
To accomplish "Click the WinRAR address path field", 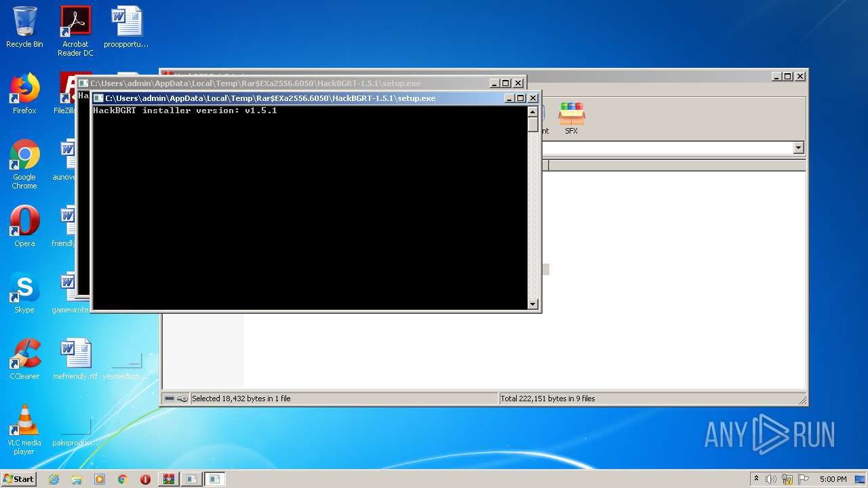I will [668, 148].
